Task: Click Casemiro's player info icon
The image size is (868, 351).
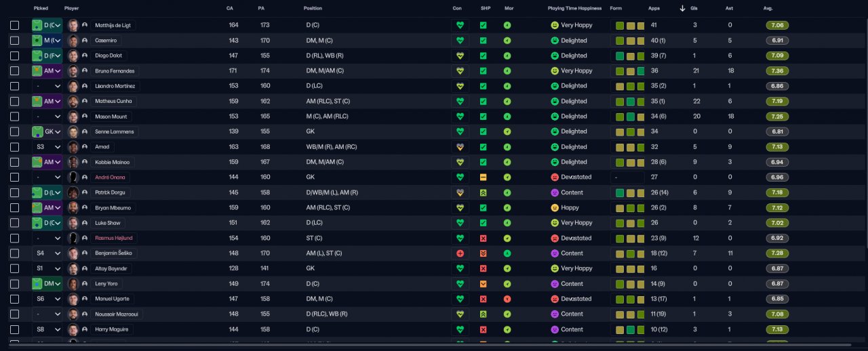Action: pyautogui.click(x=85, y=41)
